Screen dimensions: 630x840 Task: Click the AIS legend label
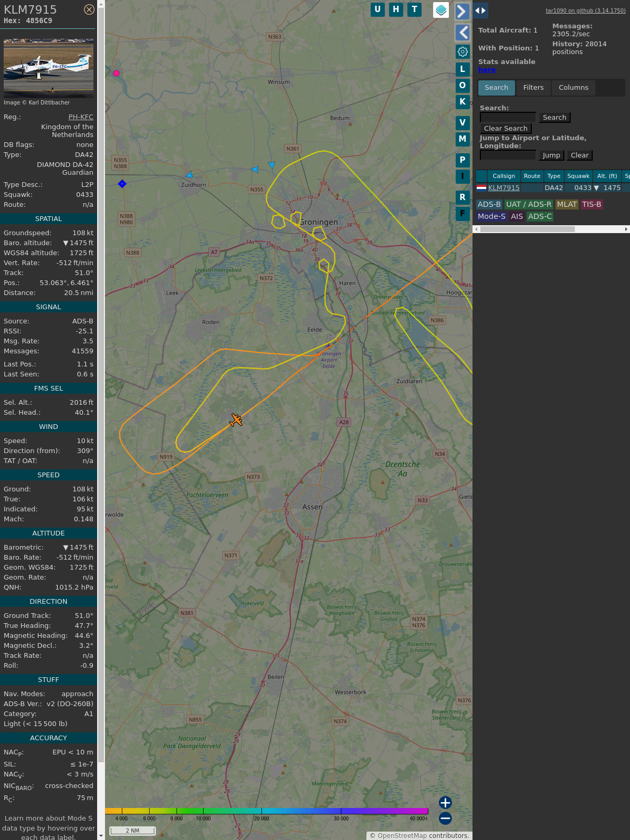pyautogui.click(x=517, y=217)
